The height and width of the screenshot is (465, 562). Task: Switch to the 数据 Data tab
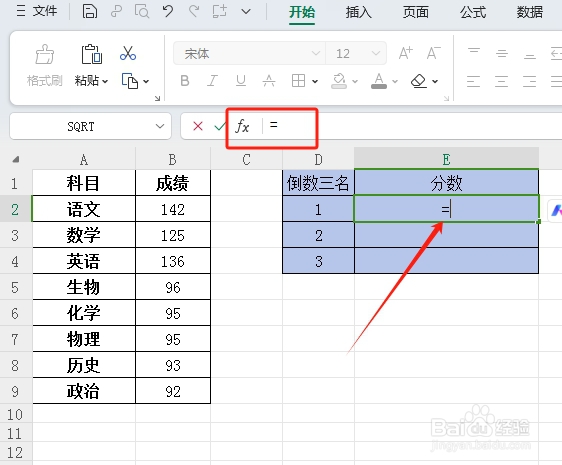pyautogui.click(x=530, y=12)
